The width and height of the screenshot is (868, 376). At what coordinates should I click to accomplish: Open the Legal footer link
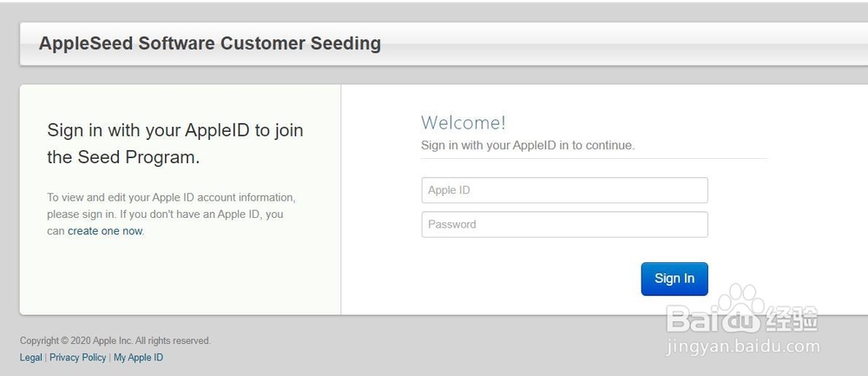pyautogui.click(x=31, y=358)
